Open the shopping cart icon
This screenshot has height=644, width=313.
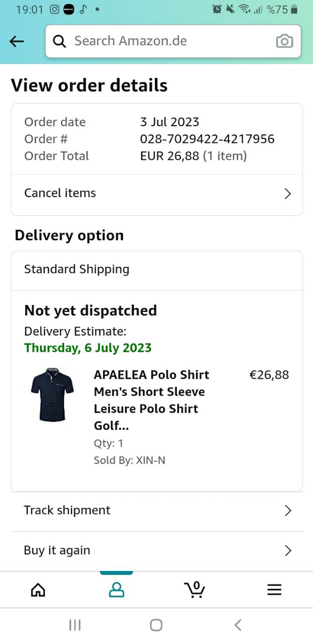[x=195, y=589]
